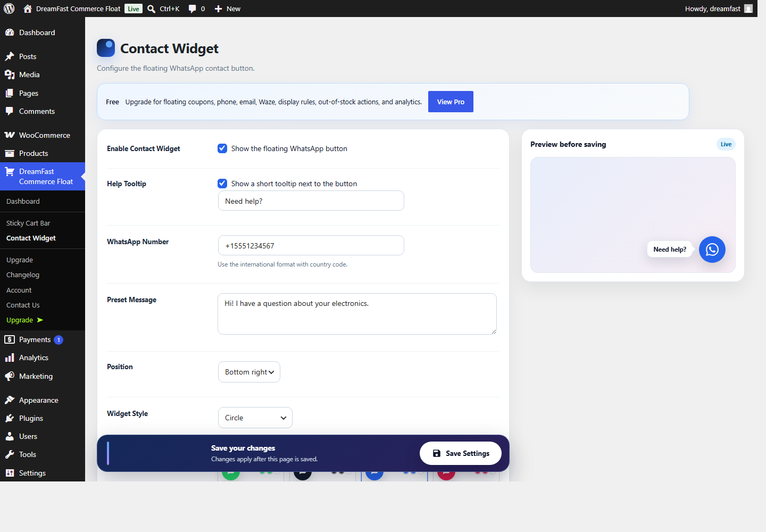This screenshot has height=532, width=766.
Task: Click Save Settings button
Action: click(461, 453)
